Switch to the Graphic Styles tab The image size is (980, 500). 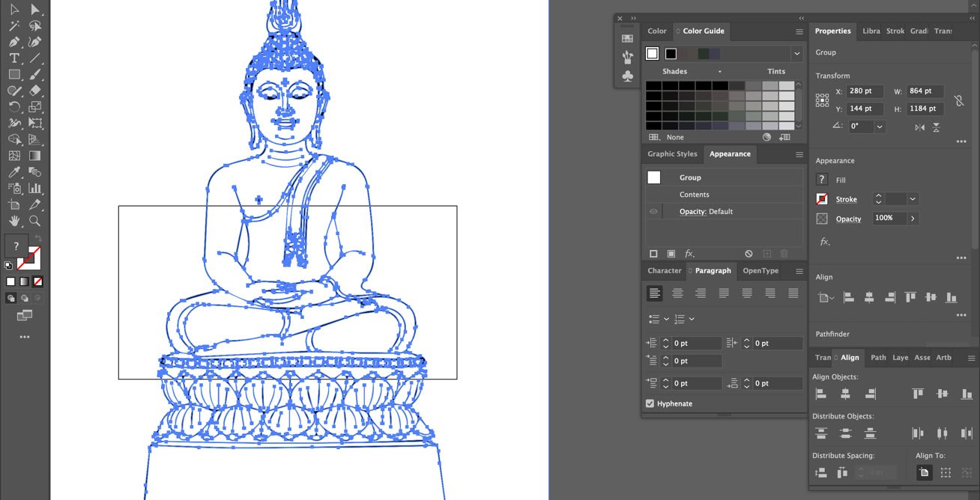click(672, 154)
